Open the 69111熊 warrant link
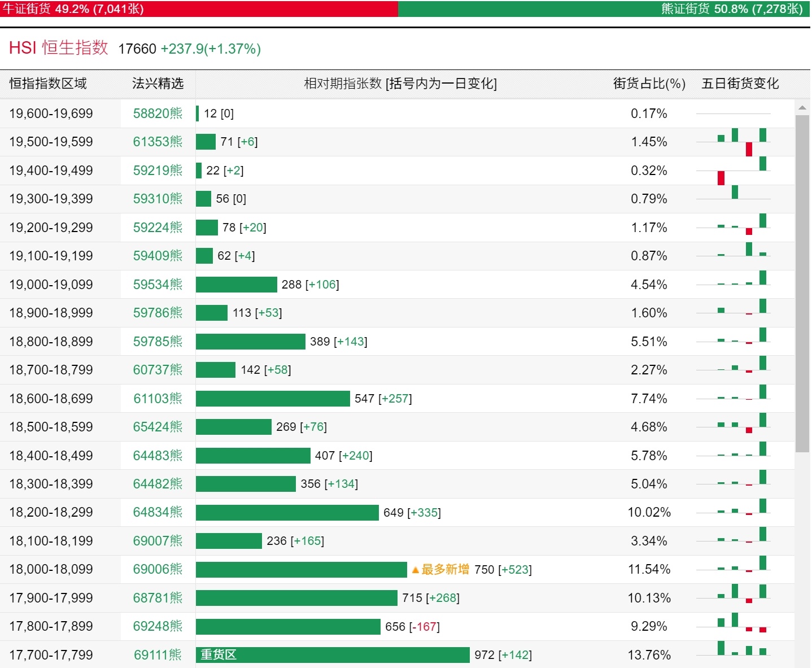The image size is (812, 668). pyautogui.click(x=158, y=655)
